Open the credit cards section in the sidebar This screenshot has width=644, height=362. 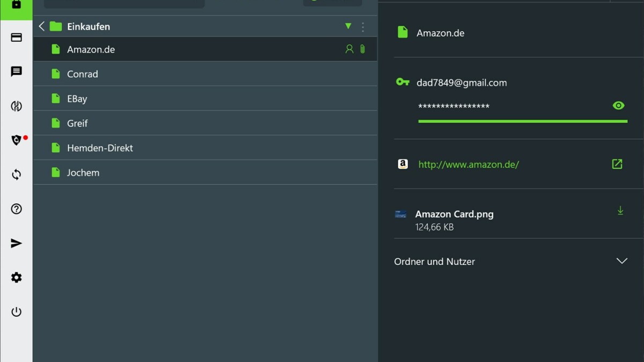(x=16, y=38)
